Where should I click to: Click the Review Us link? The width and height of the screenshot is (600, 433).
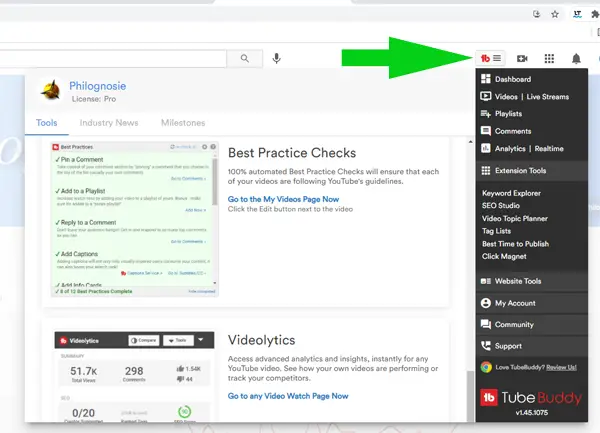click(561, 367)
